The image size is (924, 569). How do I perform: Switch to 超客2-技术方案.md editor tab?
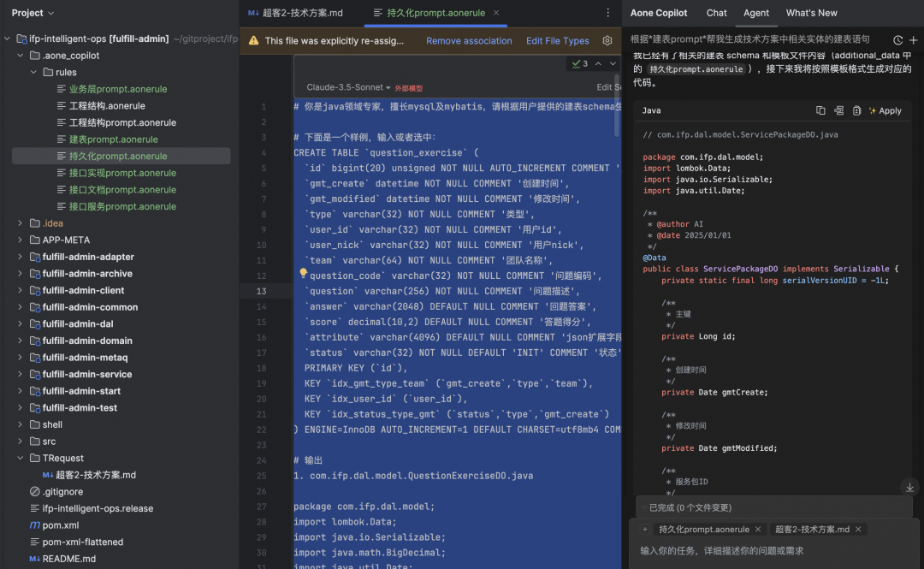point(295,13)
